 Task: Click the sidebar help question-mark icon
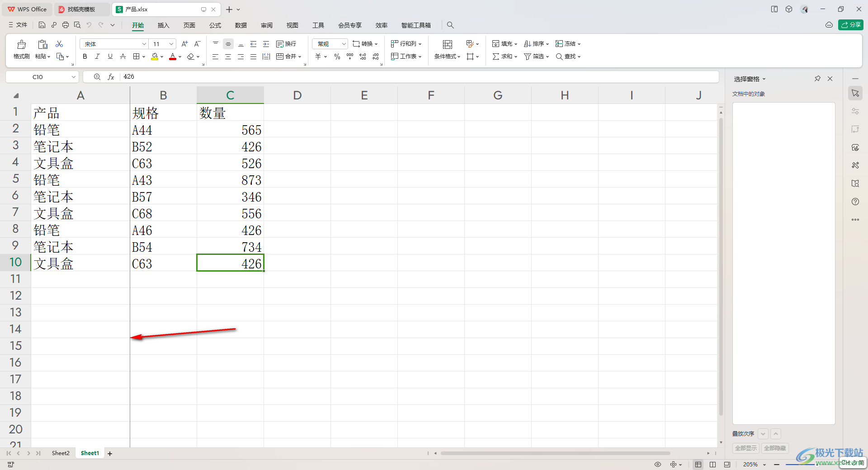coord(855,202)
